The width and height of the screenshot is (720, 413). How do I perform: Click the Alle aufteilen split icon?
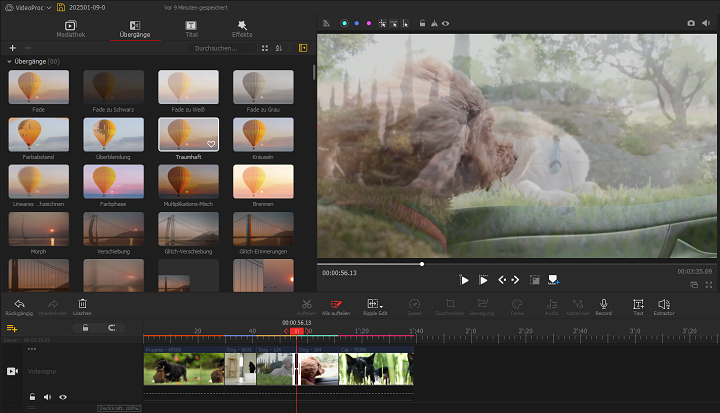(x=336, y=304)
